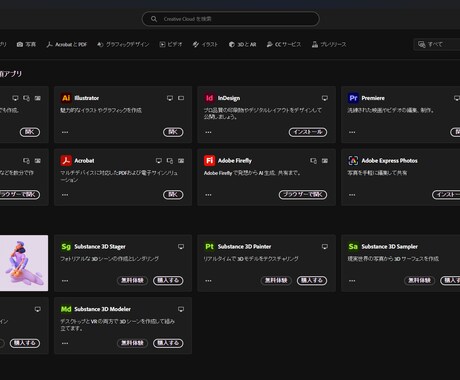Image resolution: width=460 pixels, height=380 pixels.
Task: Click desktop platform icon on Acrobat card
Action: tap(159, 161)
